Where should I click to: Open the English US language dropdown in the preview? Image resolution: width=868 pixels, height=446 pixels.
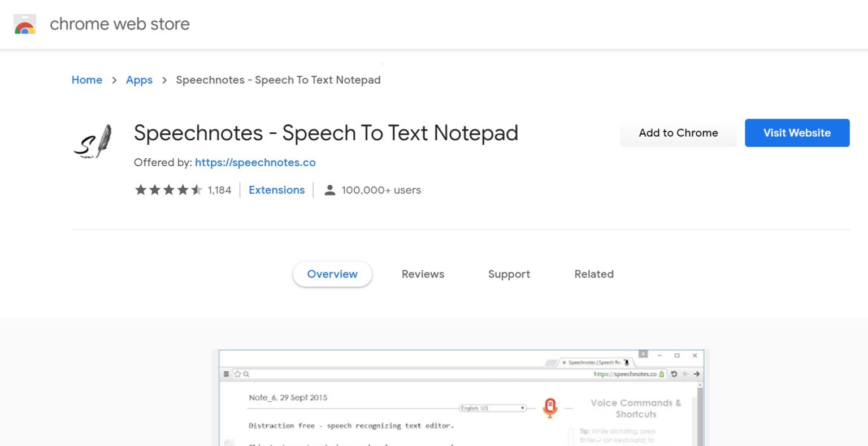[493, 408]
